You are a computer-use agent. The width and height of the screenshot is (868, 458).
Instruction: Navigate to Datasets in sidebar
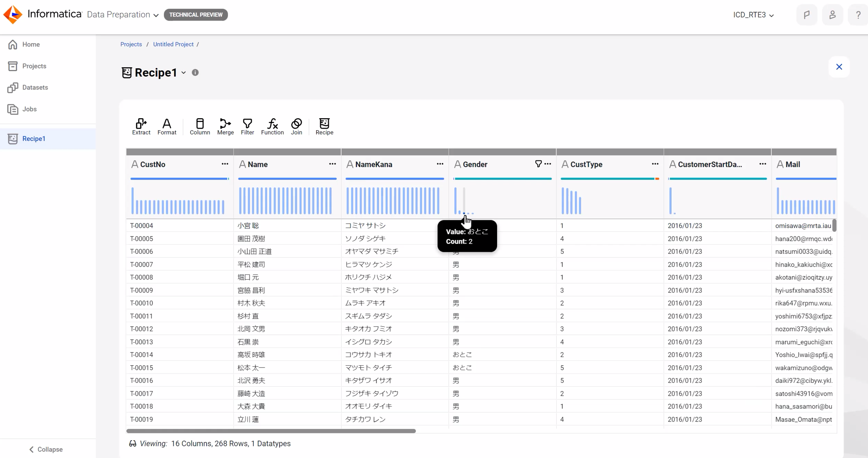tap(36, 87)
